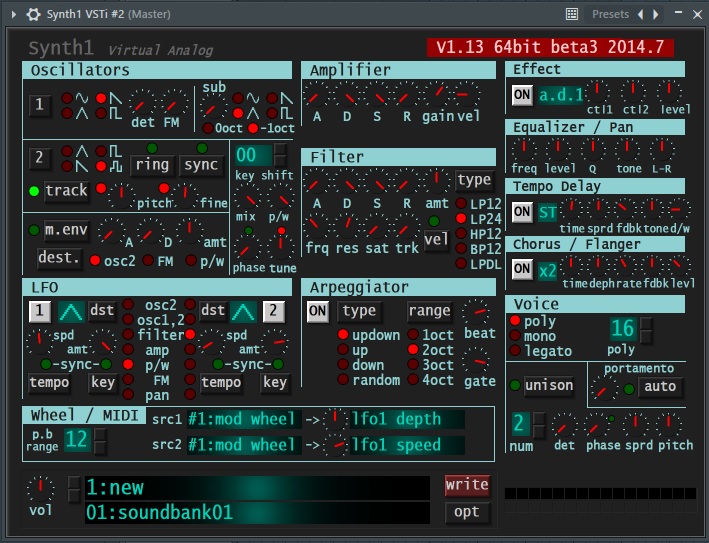Click LFO 1 dst button
This screenshot has height=543, width=709.
[x=102, y=311]
